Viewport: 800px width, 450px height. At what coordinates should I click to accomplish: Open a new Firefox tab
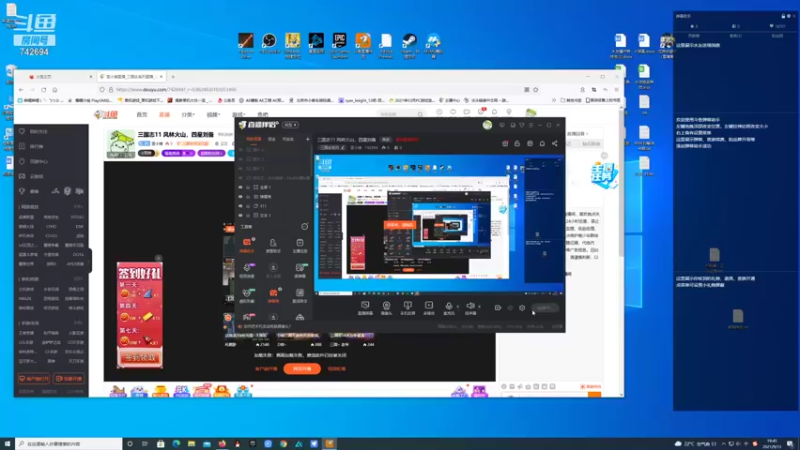pos(173,77)
